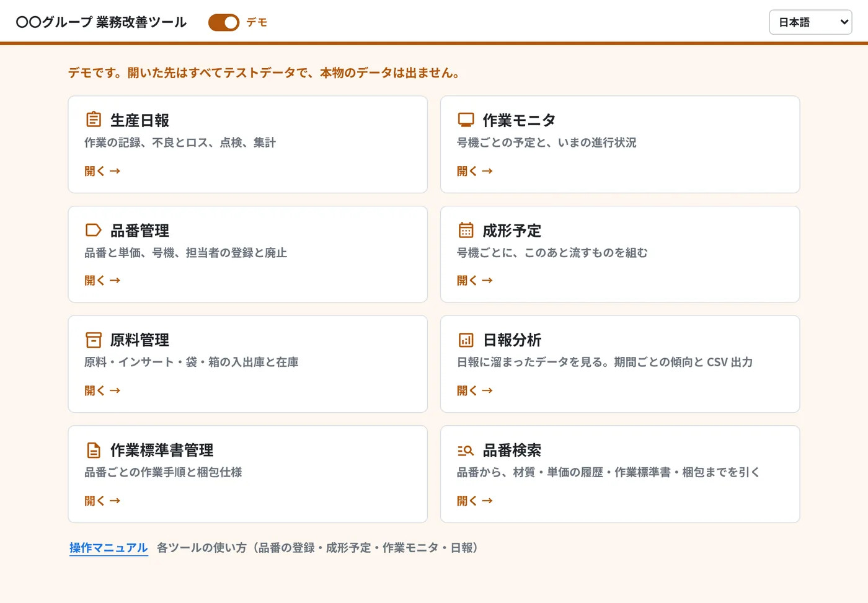Image resolution: width=868 pixels, height=603 pixels.
Task: Select the 品番検索 heading
Action: click(512, 451)
